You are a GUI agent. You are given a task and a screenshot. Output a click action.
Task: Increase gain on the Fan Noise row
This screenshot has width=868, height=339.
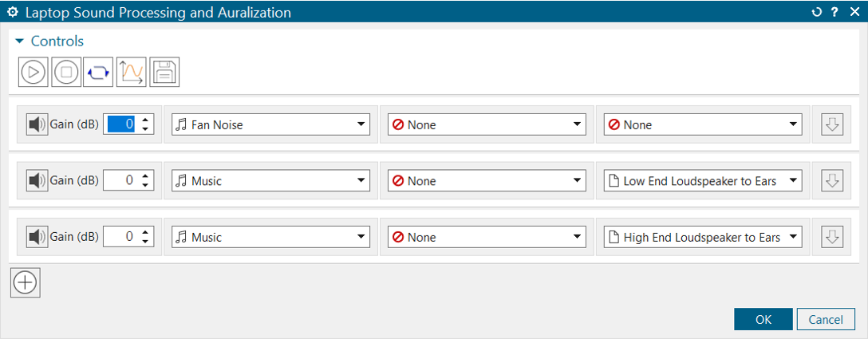145,120
